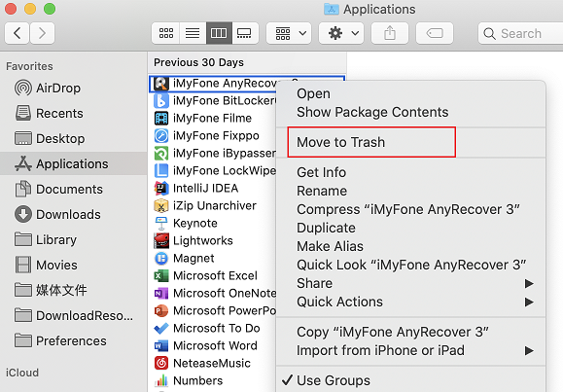Click the Edit Tags toolbar icon

[435, 33]
